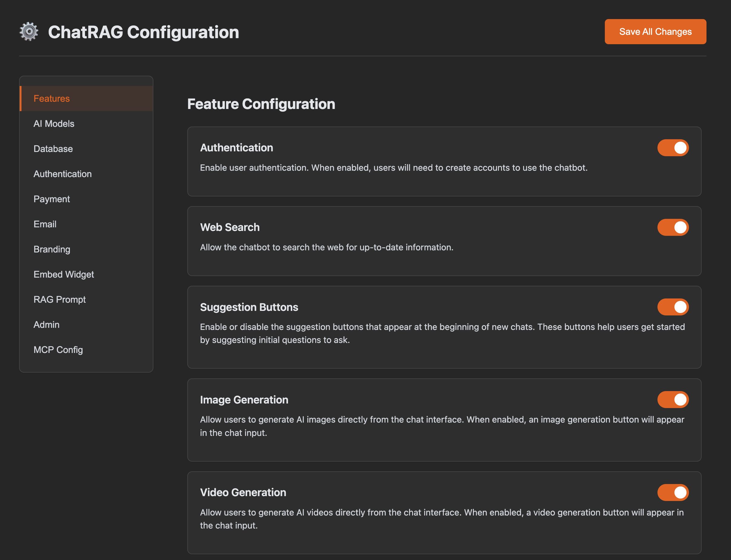The height and width of the screenshot is (560, 731).
Task: Click the Authentication card title
Action: pos(237,148)
